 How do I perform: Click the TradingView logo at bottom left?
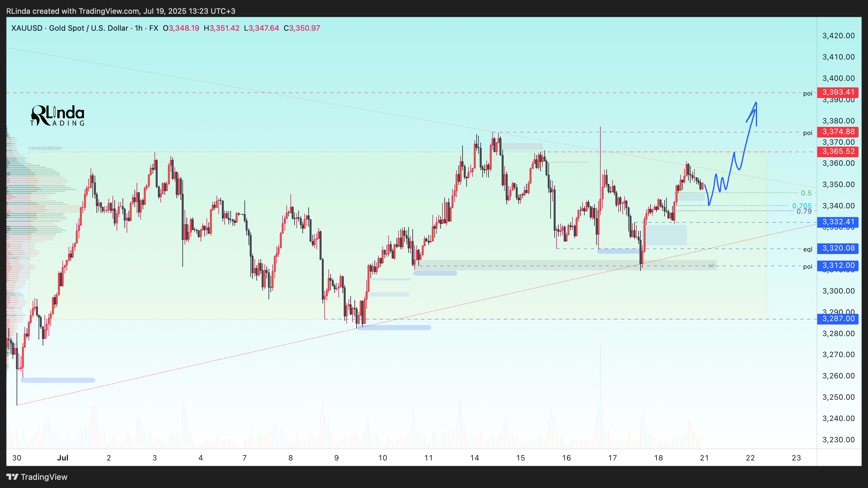click(37, 477)
